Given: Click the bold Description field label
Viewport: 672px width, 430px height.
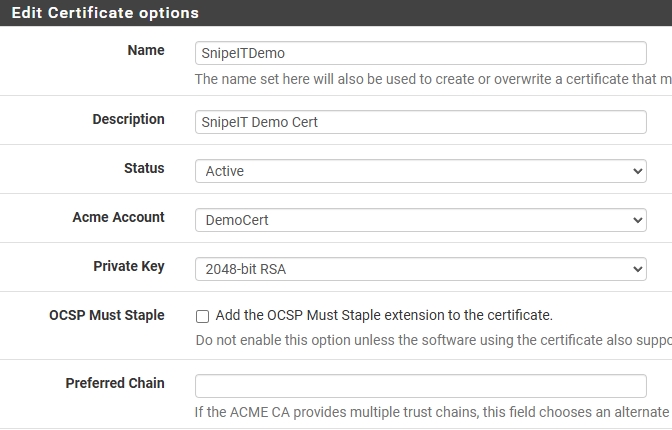Looking at the screenshot, I should pyautogui.click(x=129, y=119).
